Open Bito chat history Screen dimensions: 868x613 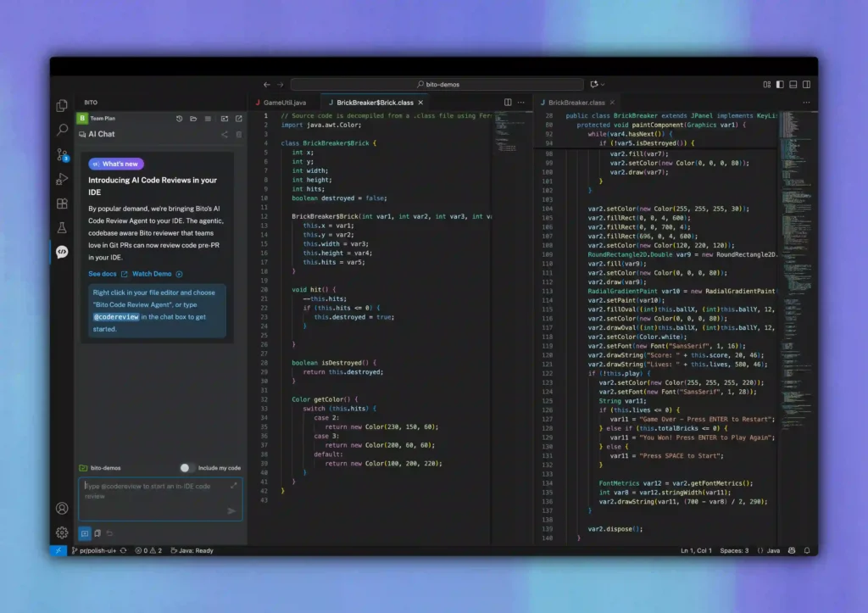(x=179, y=118)
